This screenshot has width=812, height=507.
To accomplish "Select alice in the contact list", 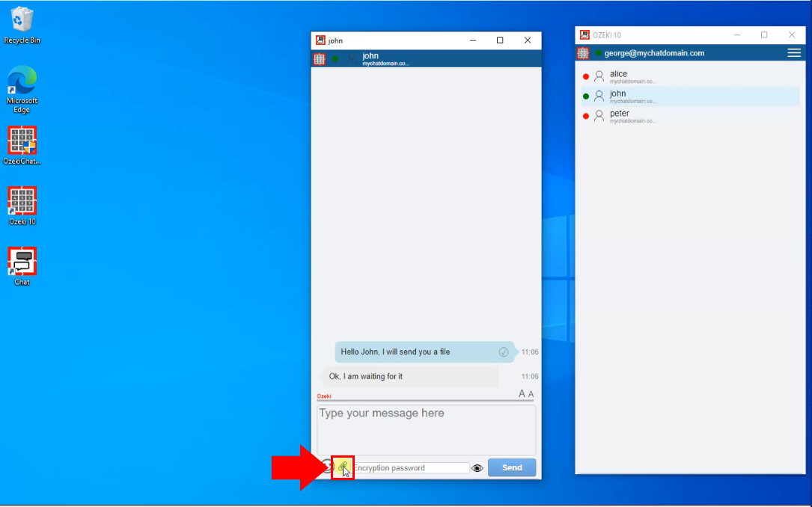I will click(618, 76).
